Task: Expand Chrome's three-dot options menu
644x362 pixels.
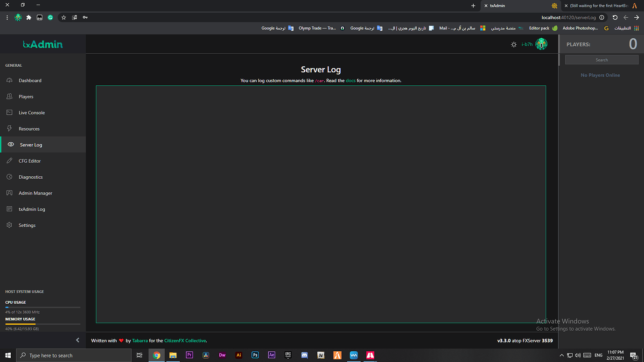Action: coord(6,17)
